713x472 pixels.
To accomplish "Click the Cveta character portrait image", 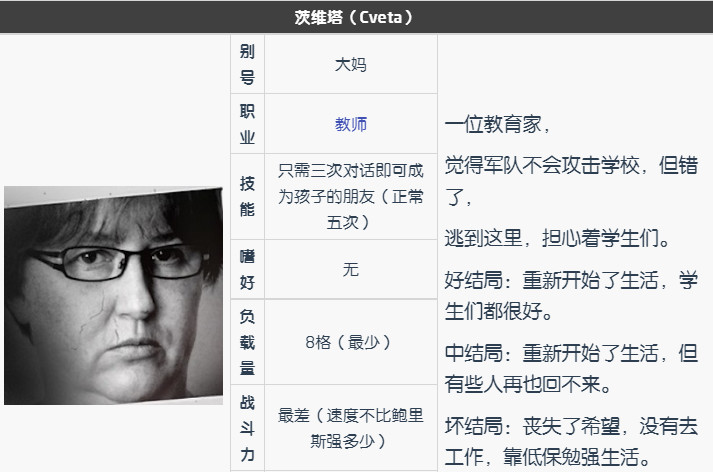I will [113, 295].
